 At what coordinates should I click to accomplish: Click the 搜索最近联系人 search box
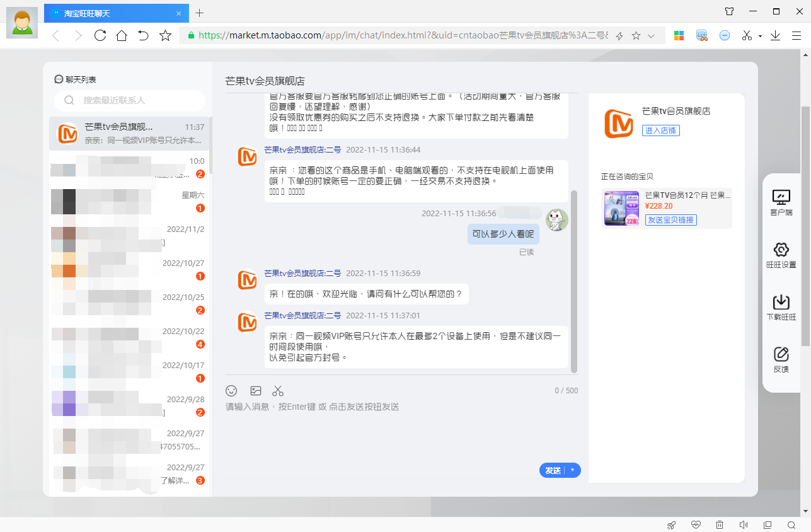[x=130, y=100]
